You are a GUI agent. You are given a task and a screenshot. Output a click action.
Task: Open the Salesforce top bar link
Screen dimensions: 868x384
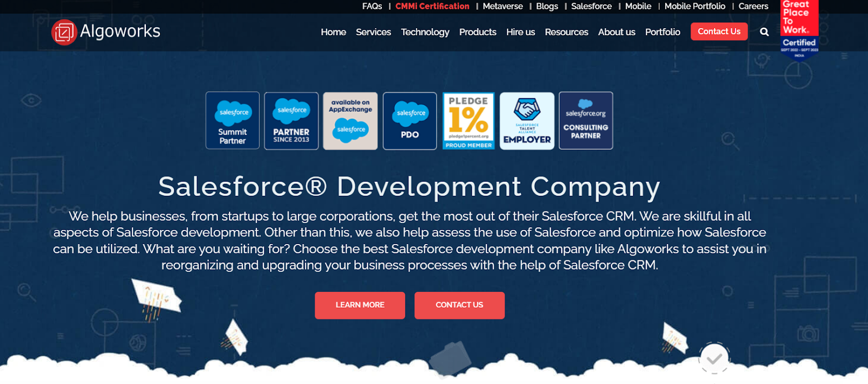[x=591, y=6]
